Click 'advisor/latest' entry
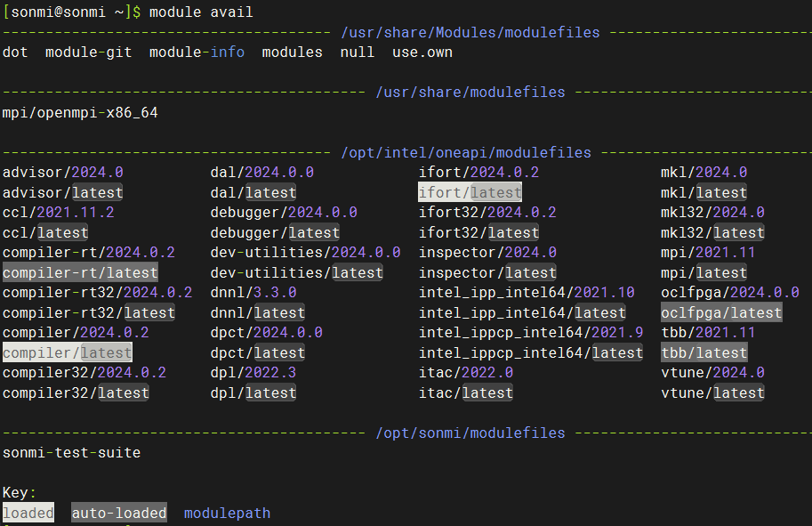812x526 pixels. [x=62, y=192]
